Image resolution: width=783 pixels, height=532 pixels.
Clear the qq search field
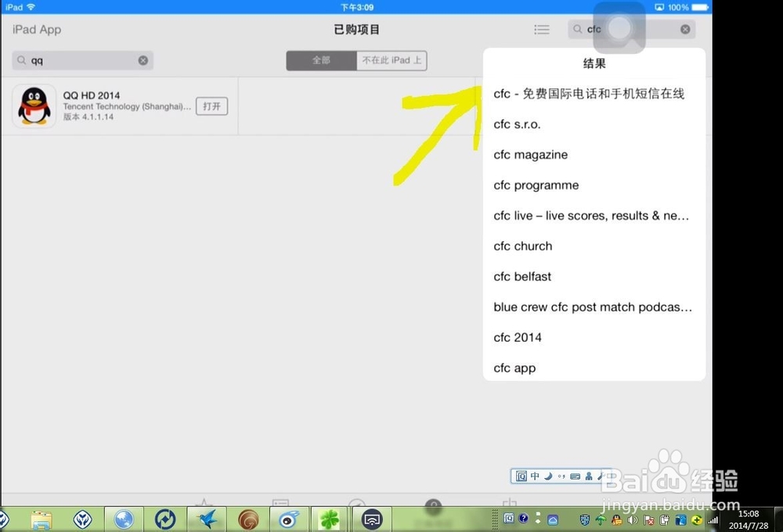(x=143, y=60)
